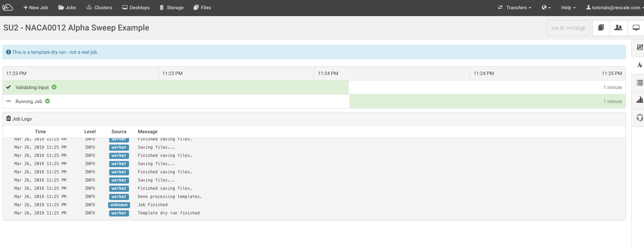Open the globe region dropdown

tap(546, 8)
